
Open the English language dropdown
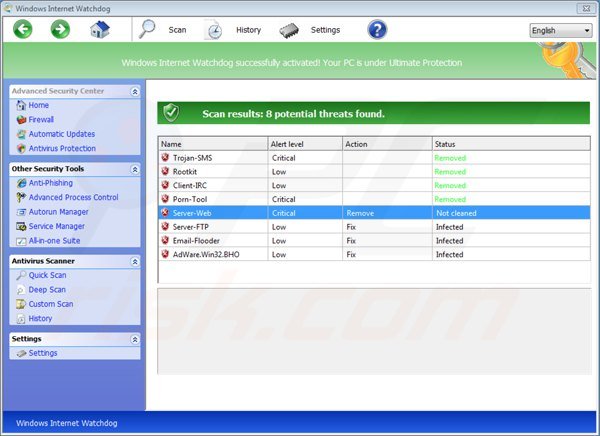tap(560, 31)
